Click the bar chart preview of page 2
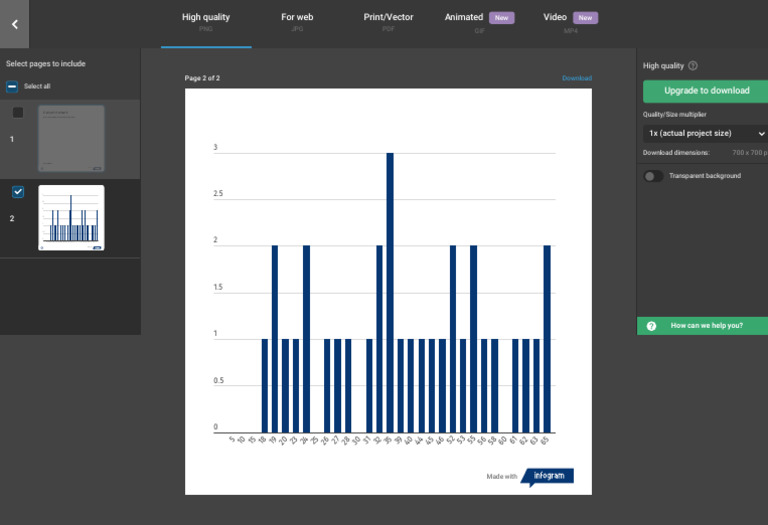768x525 pixels. pyautogui.click(x=388, y=291)
